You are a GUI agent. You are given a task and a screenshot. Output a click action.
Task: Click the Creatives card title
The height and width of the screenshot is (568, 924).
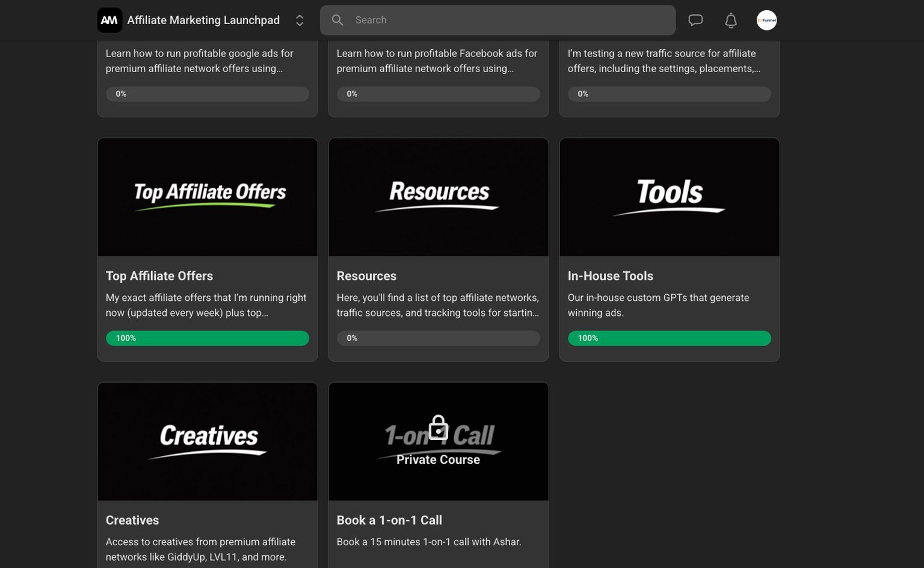pyautogui.click(x=132, y=520)
